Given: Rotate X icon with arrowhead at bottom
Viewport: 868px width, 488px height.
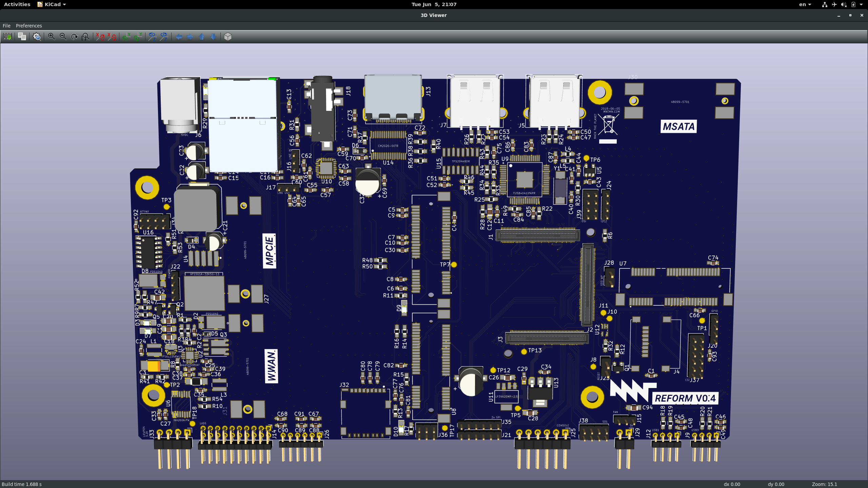Looking at the screenshot, I should pos(112,37).
